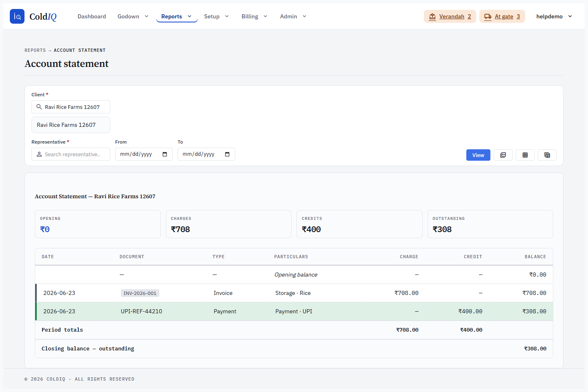The height and width of the screenshot is (392, 588).
Task: Open the At gate 3 link
Action: pos(502,16)
